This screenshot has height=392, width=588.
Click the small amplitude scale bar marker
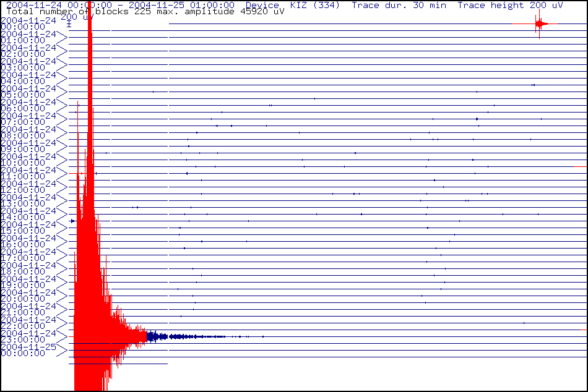69,24
